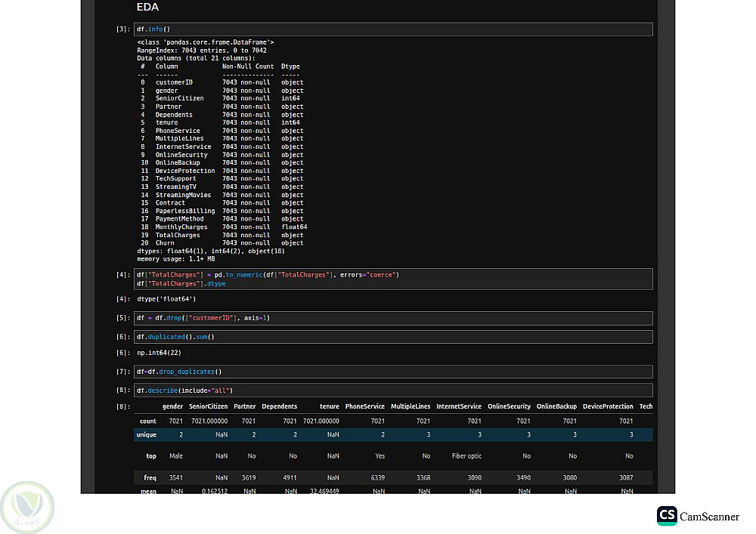
Task: Select the df.describe(include="all") cell
Action: [393, 390]
